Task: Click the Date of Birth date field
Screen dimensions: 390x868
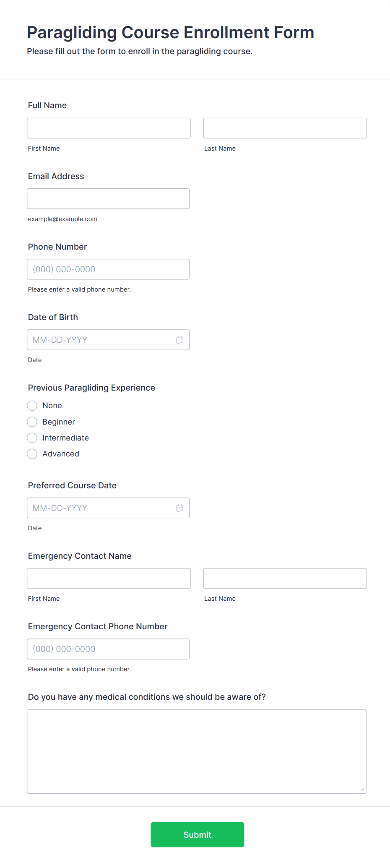Action: pos(108,340)
